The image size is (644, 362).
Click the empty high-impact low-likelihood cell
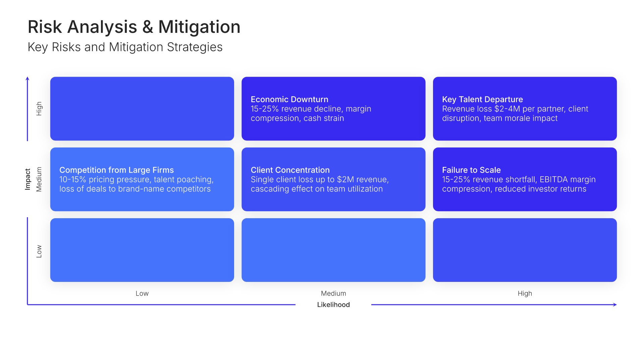pyautogui.click(x=142, y=109)
